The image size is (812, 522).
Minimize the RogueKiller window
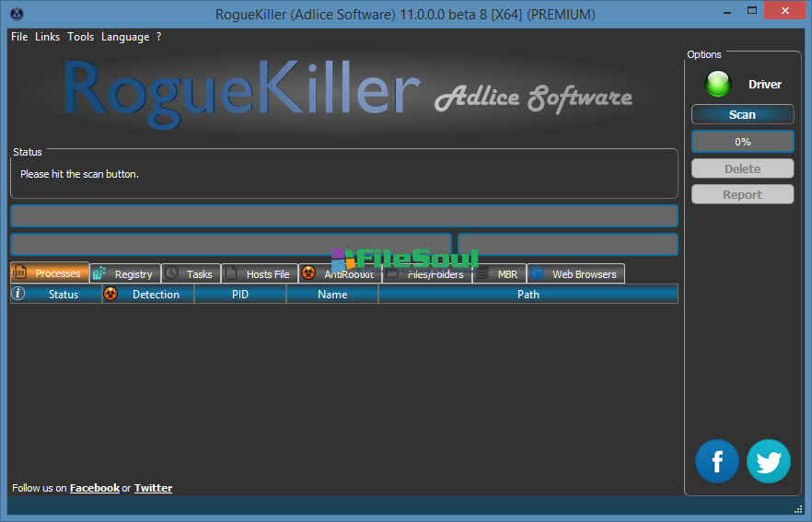click(x=727, y=11)
